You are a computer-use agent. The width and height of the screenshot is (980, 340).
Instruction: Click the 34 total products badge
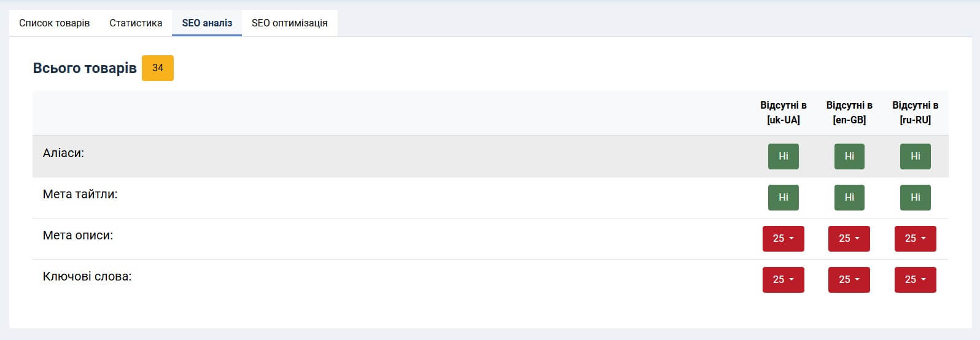158,68
